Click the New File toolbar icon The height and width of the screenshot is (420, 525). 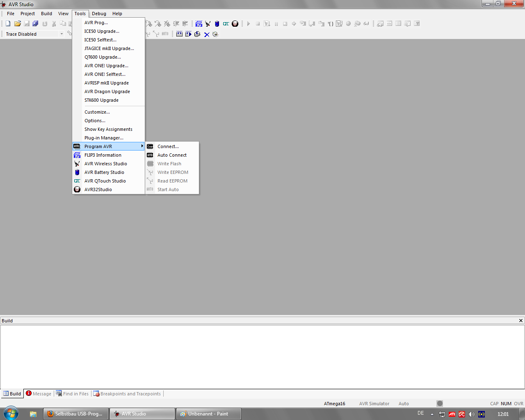click(8, 24)
